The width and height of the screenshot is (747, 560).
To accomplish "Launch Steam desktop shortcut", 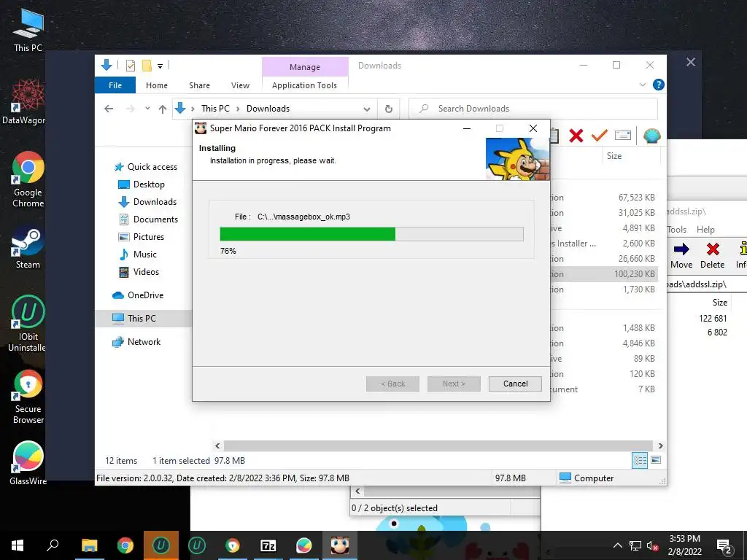I will (28, 248).
